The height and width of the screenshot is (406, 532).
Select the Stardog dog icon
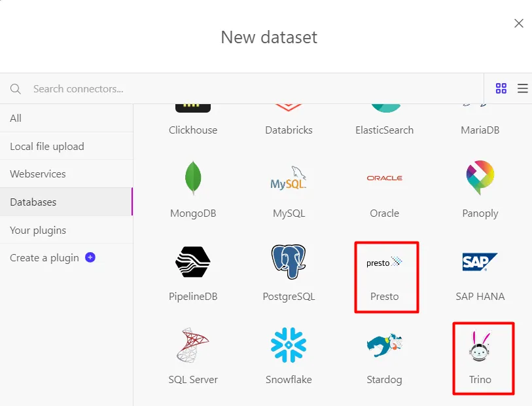tap(384, 345)
